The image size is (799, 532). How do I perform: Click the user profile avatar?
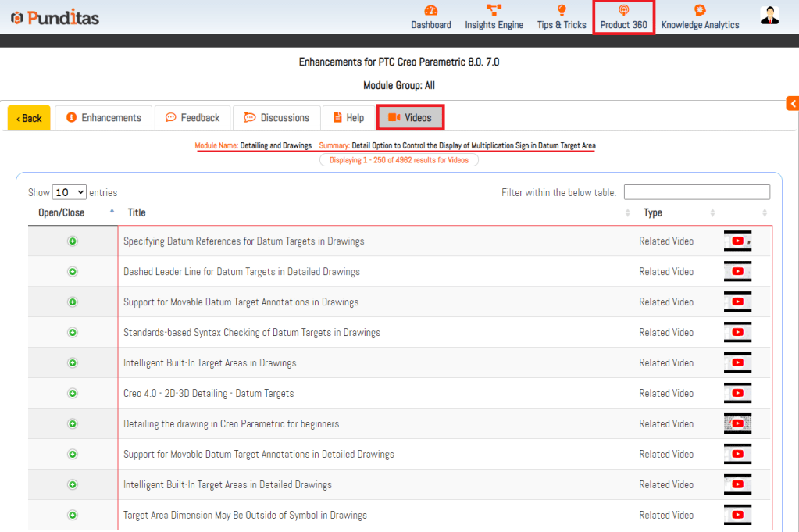769,16
